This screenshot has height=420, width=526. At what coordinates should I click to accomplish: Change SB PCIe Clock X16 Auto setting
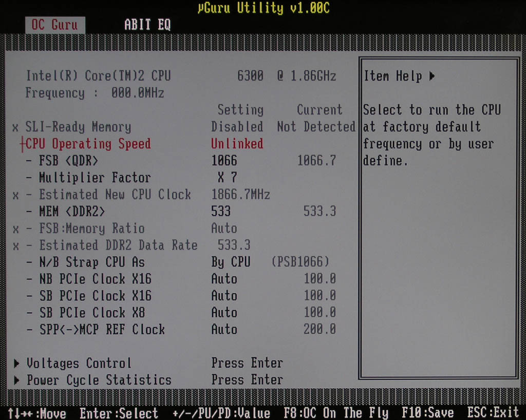[x=224, y=296]
